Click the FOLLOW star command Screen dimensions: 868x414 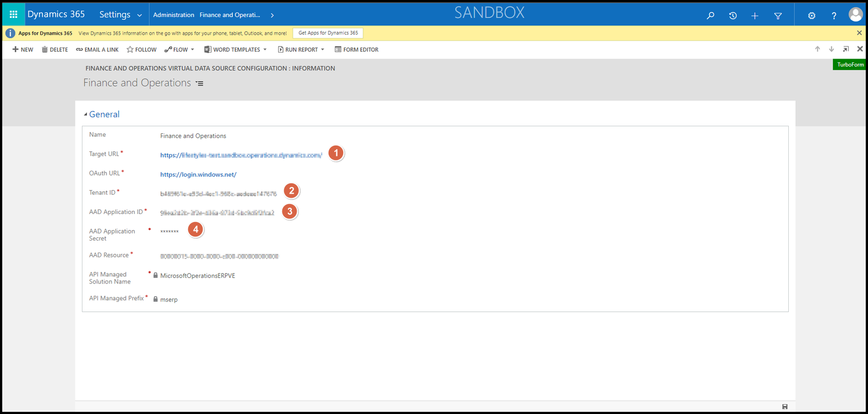[x=142, y=49]
